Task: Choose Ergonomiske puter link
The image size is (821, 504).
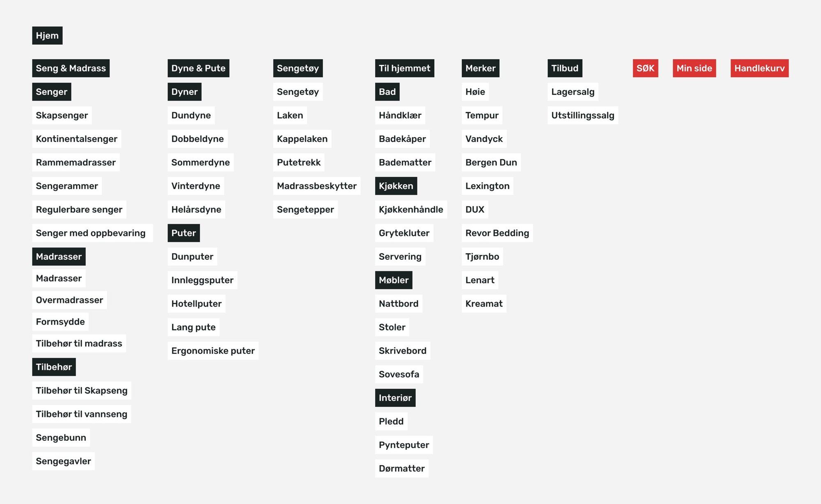Action: [x=213, y=351]
